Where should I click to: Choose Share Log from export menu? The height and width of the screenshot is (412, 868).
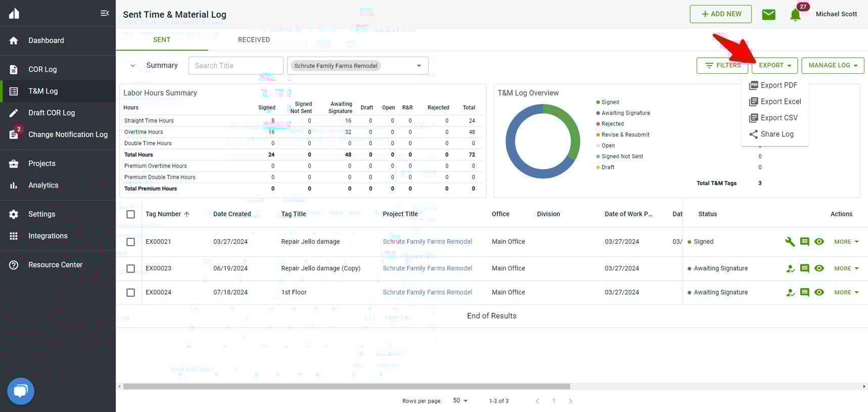[776, 134]
